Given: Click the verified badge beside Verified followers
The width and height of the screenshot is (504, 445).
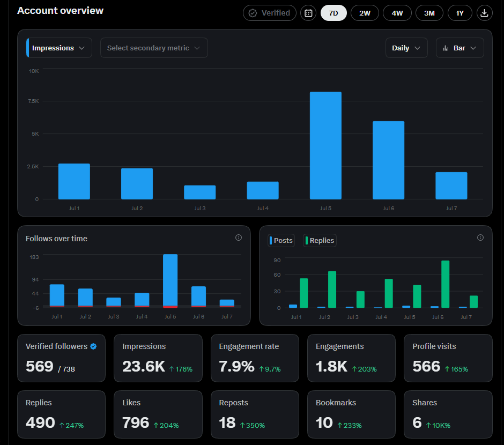Looking at the screenshot, I should [x=93, y=346].
